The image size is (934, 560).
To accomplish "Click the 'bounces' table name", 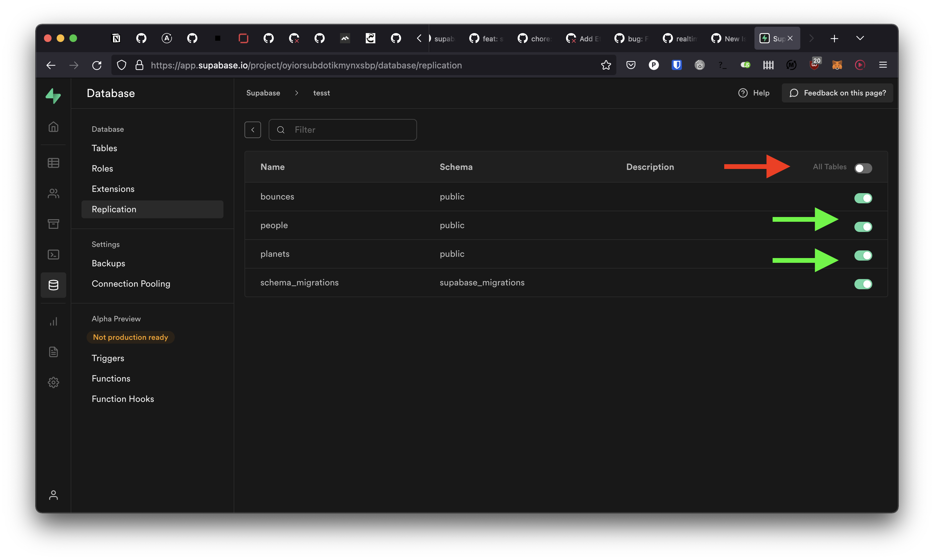I will coord(277,197).
